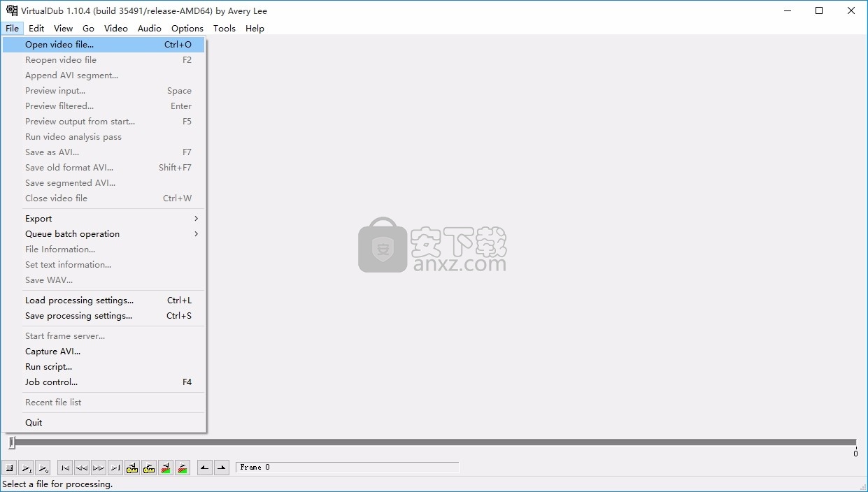Open the File menu
Viewport: 868px width, 492px height.
pos(12,28)
